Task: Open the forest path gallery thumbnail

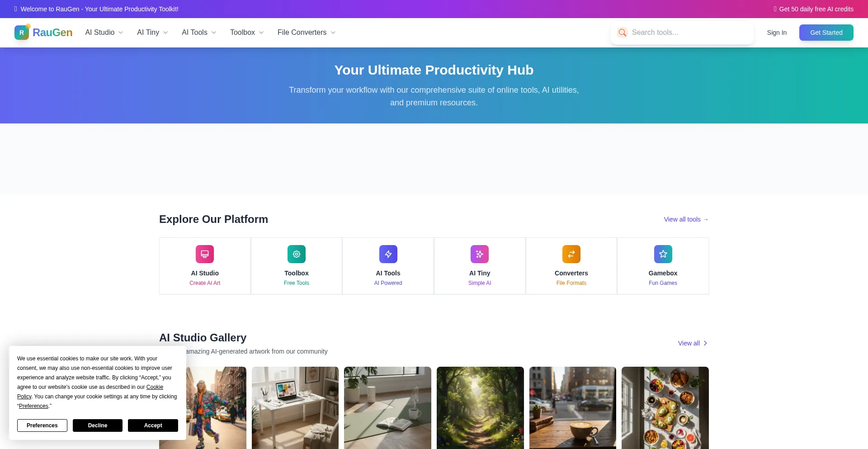Action: [x=480, y=407]
